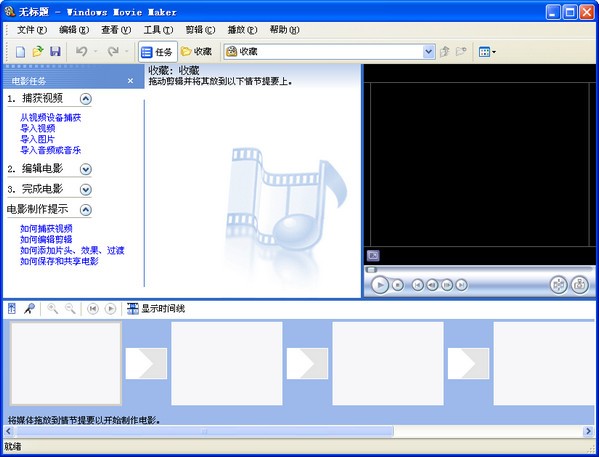Viewport: 599px width, 457px height.
Task: Collapse the 电影制作提示 section
Action: point(86,210)
